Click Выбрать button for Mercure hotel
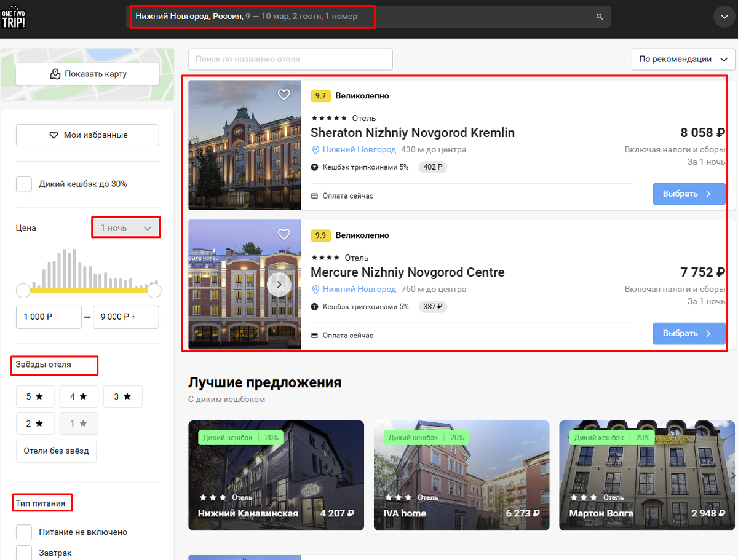Viewport: 738px width, 560px height. (689, 333)
